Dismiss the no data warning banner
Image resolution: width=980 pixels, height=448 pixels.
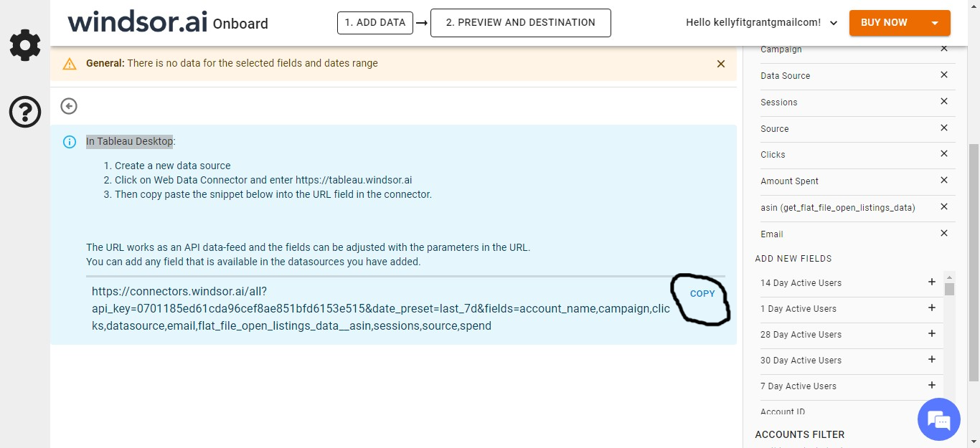click(x=721, y=64)
